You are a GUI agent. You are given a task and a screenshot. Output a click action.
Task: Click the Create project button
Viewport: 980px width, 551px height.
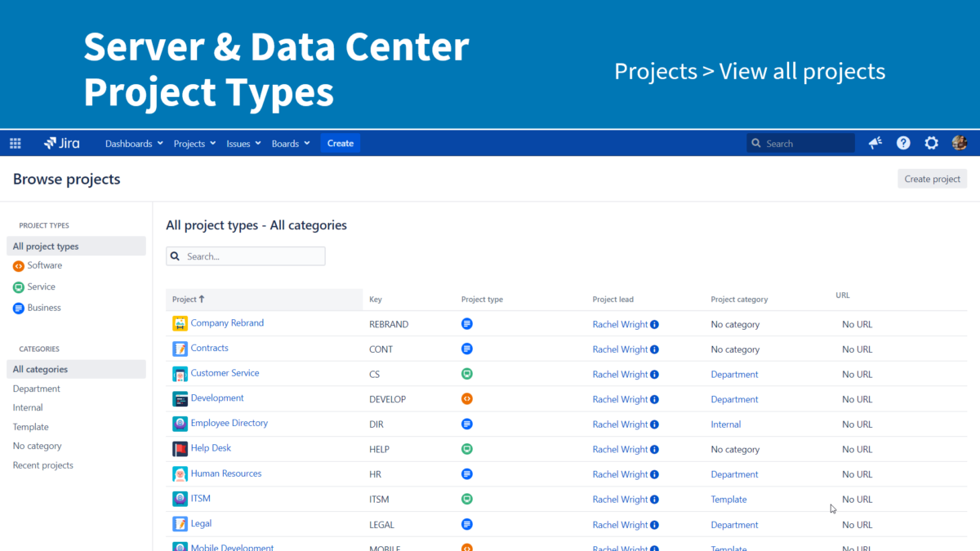click(932, 178)
